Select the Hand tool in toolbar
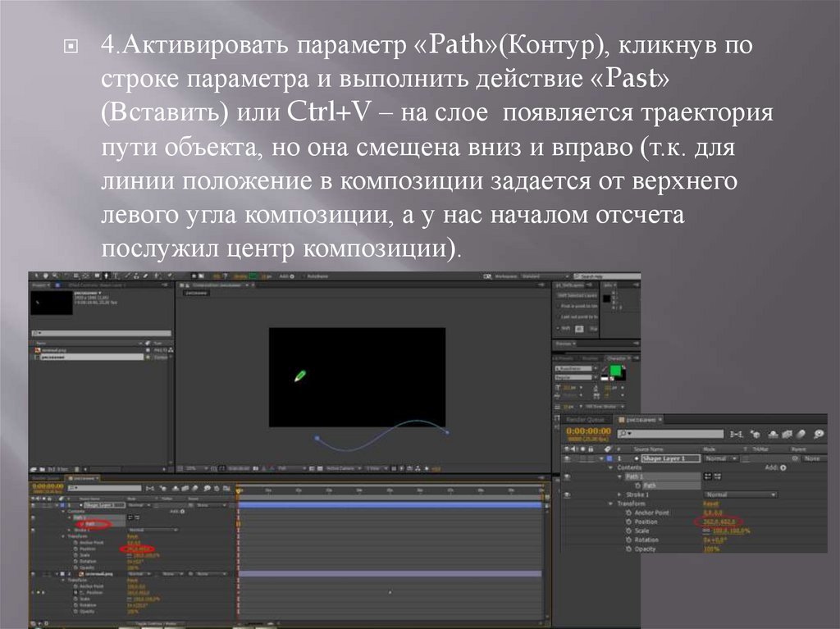 click(46, 276)
